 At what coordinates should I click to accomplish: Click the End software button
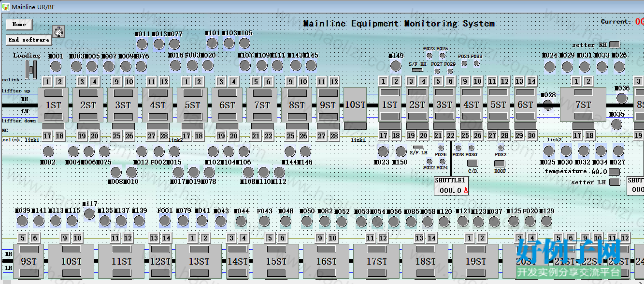click(x=29, y=40)
